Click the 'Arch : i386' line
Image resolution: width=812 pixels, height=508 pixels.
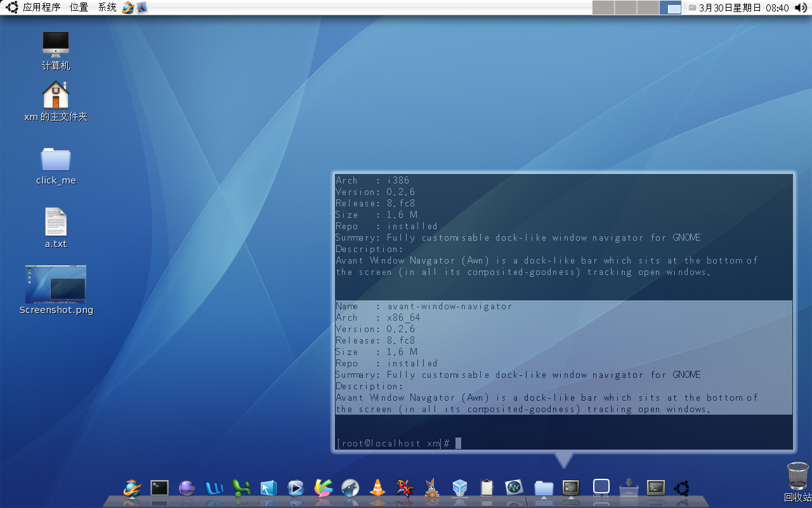tap(372, 180)
